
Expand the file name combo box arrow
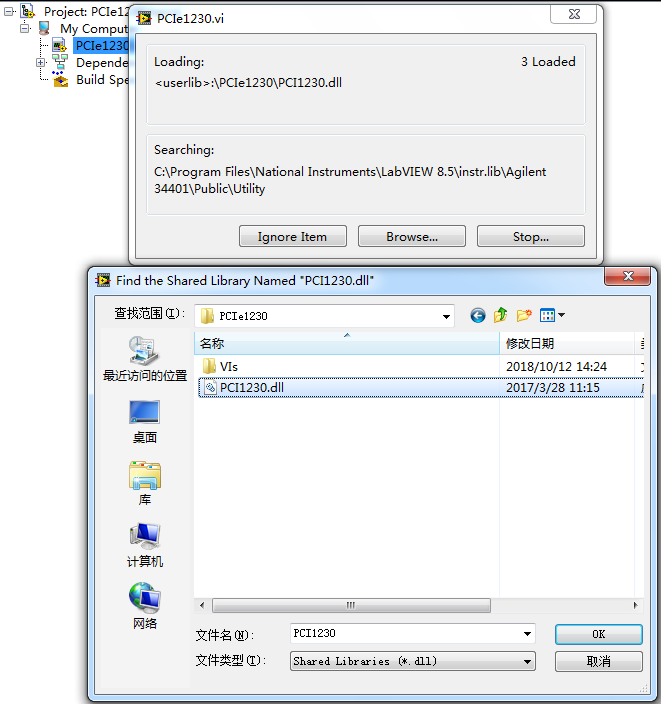tap(527, 634)
